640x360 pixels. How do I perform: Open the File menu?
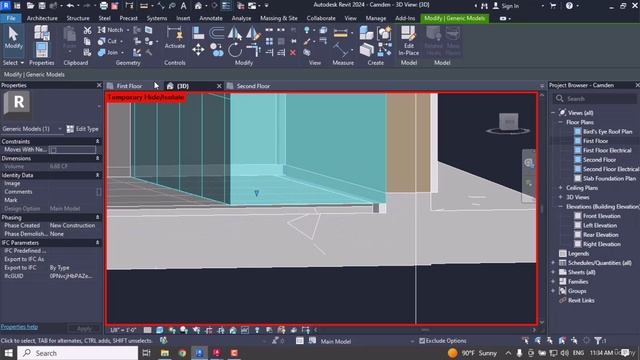[11, 18]
